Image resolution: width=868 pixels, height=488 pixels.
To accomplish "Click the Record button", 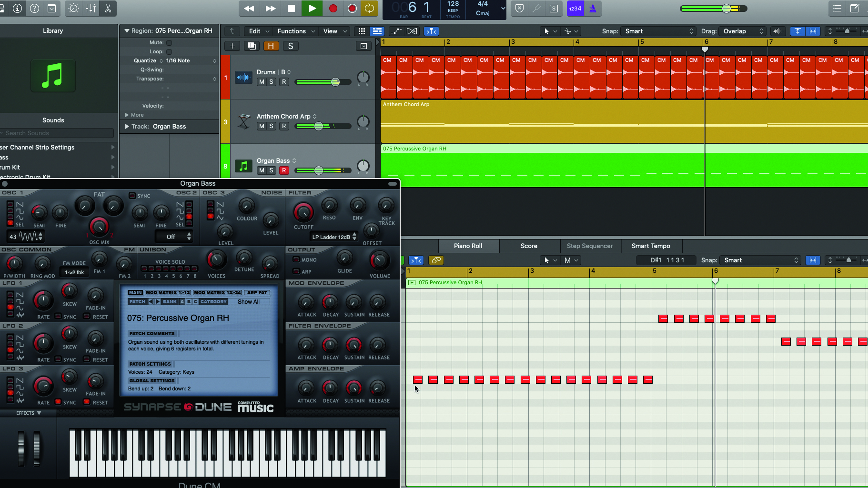I will point(333,9).
